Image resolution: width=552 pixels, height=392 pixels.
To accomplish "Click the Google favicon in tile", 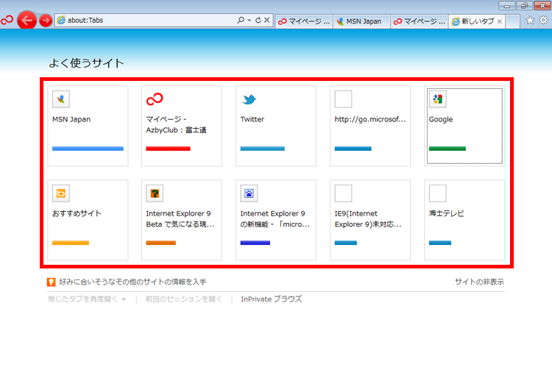I will click(438, 99).
